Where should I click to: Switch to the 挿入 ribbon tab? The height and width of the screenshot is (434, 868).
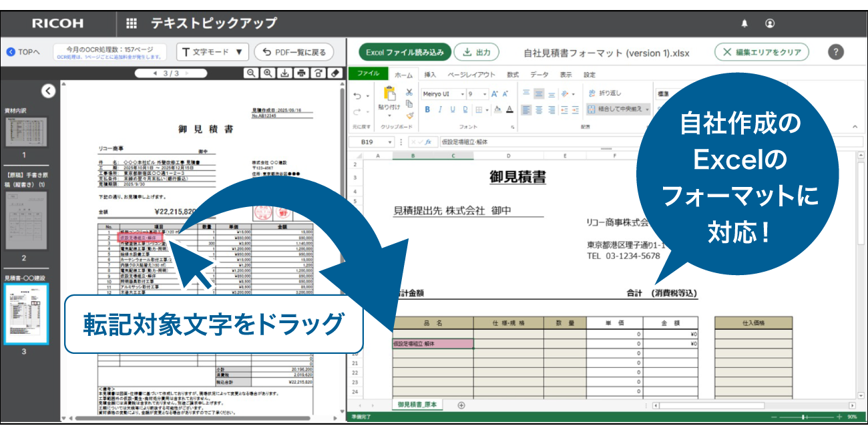tap(430, 75)
